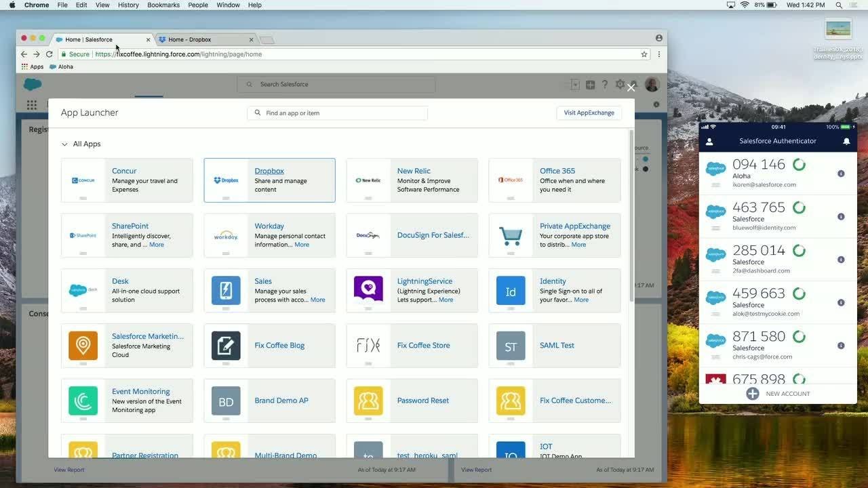
Task: Expand Private AppExchange description with More
Action: pyautogui.click(x=578, y=245)
